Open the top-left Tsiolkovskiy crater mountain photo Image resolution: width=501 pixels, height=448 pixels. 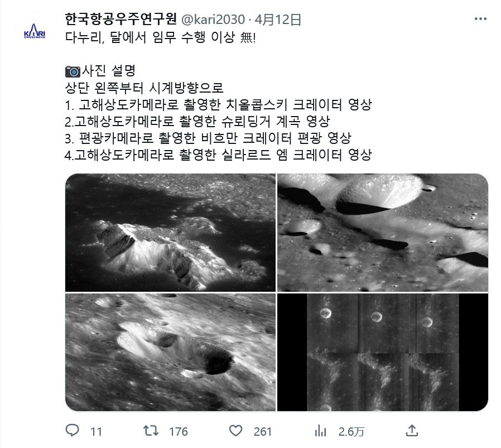pyautogui.click(x=170, y=232)
